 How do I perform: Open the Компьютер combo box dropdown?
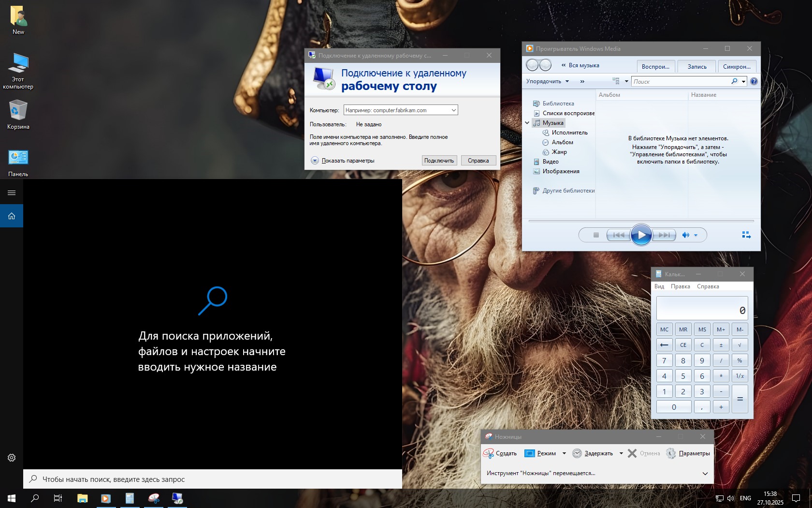point(453,110)
